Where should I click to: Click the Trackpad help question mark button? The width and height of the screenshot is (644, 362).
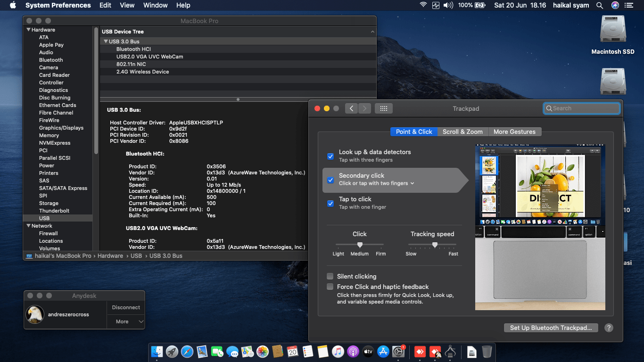coord(609,328)
